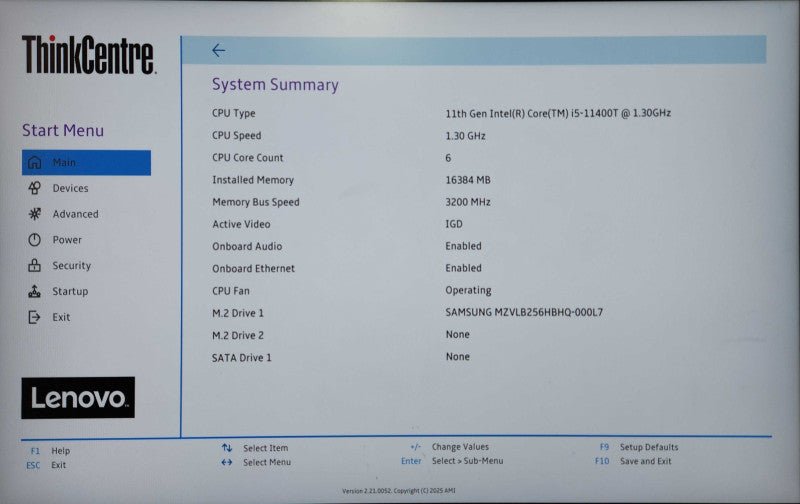Click the +/- Change Values hint
The image size is (800, 504).
click(449, 447)
